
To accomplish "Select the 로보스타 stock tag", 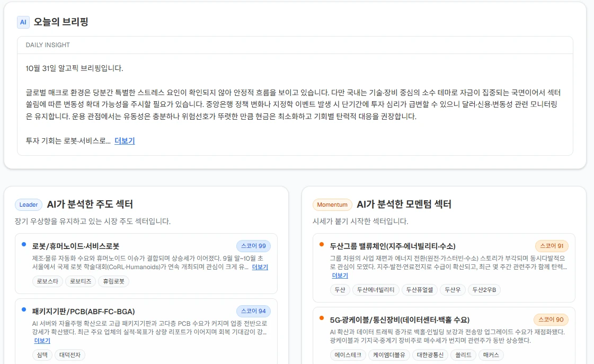I will 47,281.
